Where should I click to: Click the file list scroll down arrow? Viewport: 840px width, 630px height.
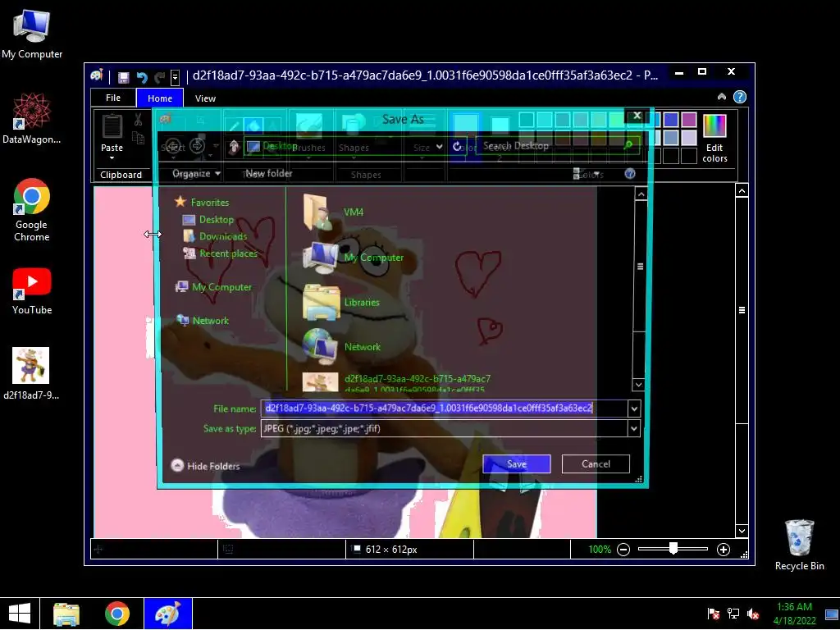click(638, 385)
